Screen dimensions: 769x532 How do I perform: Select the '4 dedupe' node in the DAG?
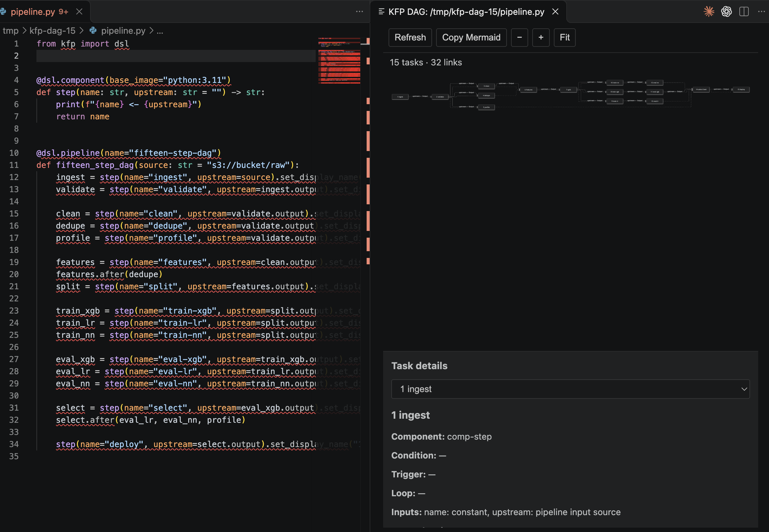[x=486, y=95]
